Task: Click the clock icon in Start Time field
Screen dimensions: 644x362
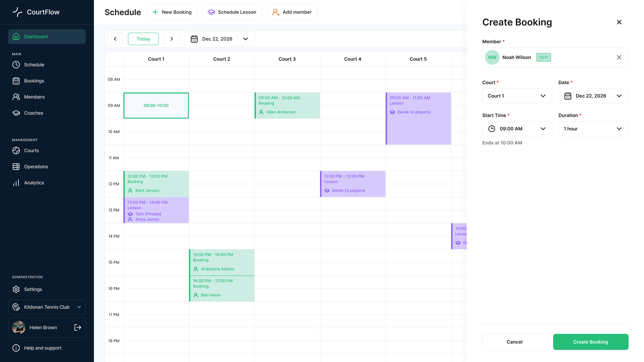Action: (x=492, y=129)
